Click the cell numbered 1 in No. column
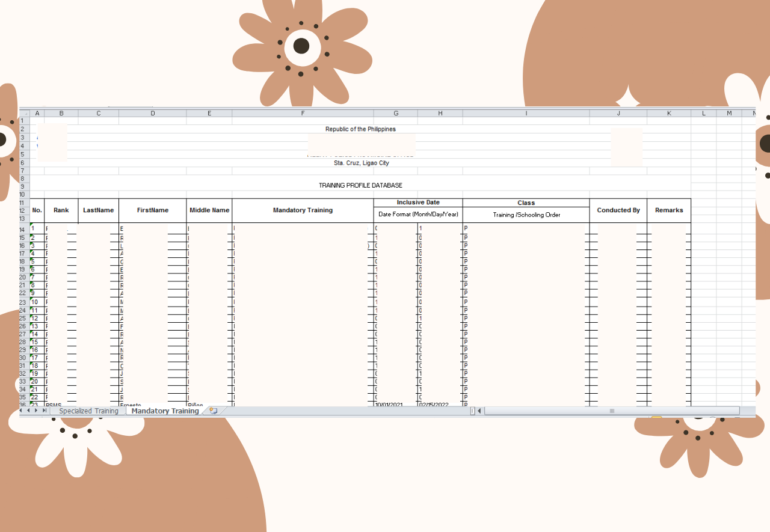 37,229
